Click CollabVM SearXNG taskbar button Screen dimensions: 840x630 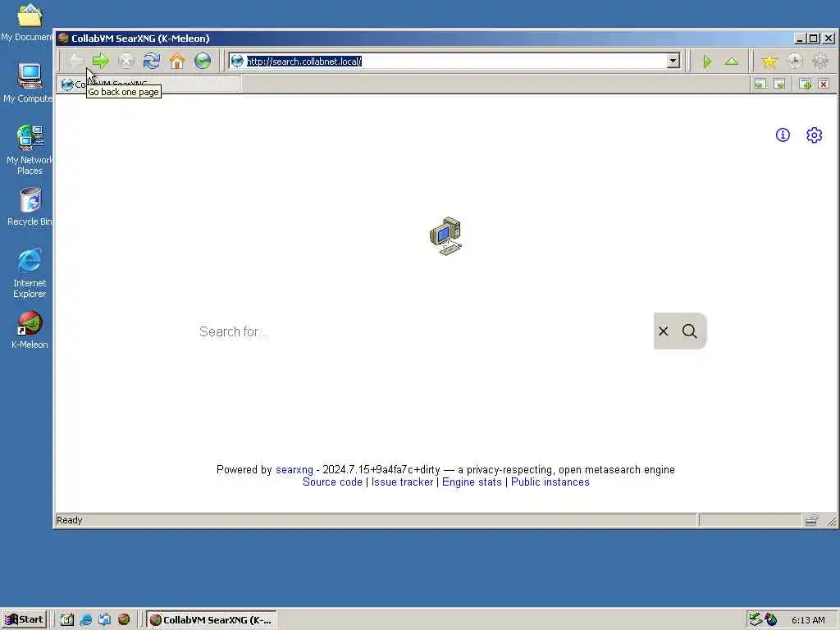211,620
